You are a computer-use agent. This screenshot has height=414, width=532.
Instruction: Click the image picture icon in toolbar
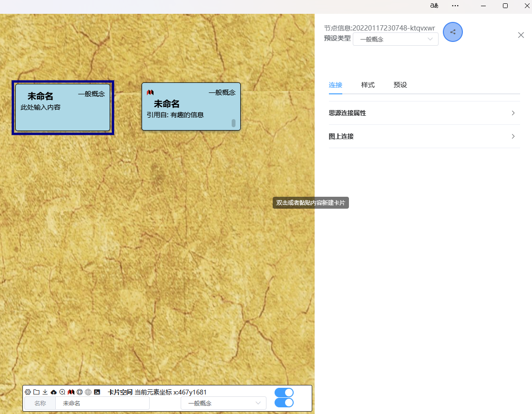(97, 392)
